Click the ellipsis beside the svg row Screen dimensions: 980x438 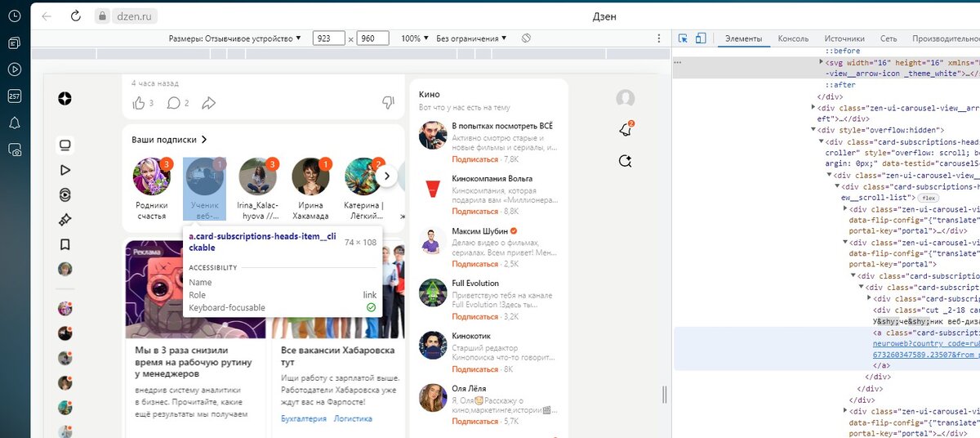(678, 61)
